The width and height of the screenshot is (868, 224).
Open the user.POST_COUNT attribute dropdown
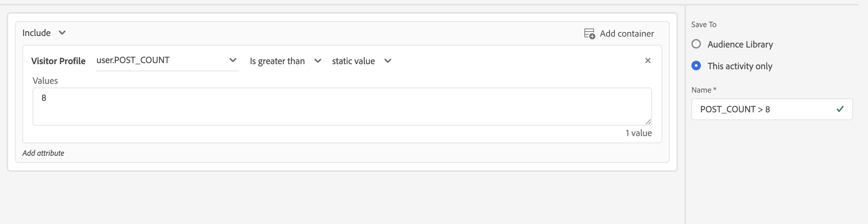click(x=167, y=60)
